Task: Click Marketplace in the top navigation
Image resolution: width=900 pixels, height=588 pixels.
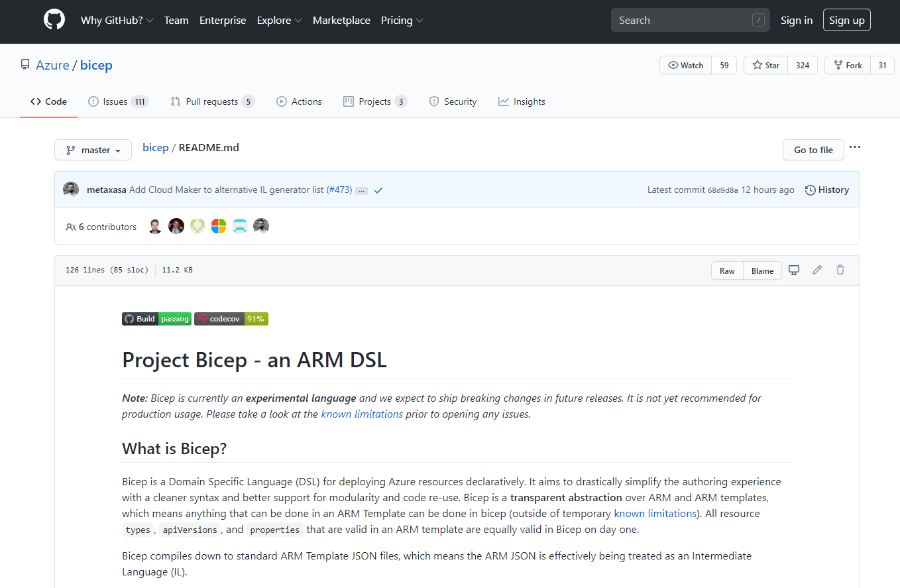Action: (341, 21)
